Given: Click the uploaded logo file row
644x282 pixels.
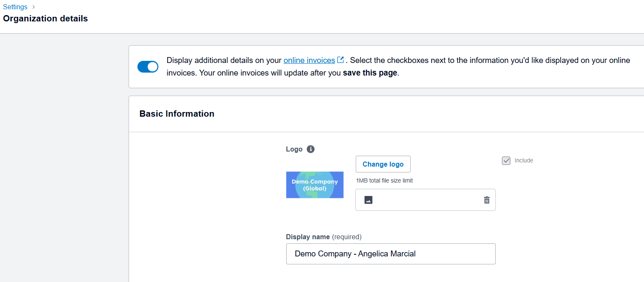Looking at the screenshot, I should coord(425,200).
